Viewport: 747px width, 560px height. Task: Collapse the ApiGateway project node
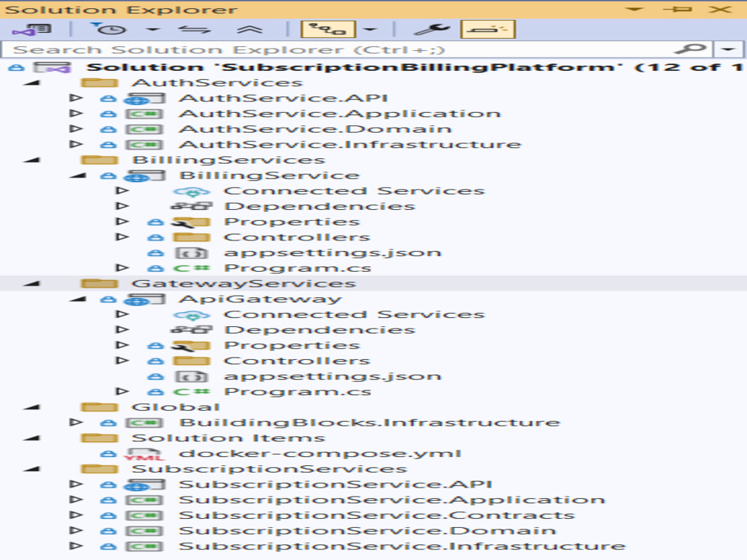(x=78, y=299)
